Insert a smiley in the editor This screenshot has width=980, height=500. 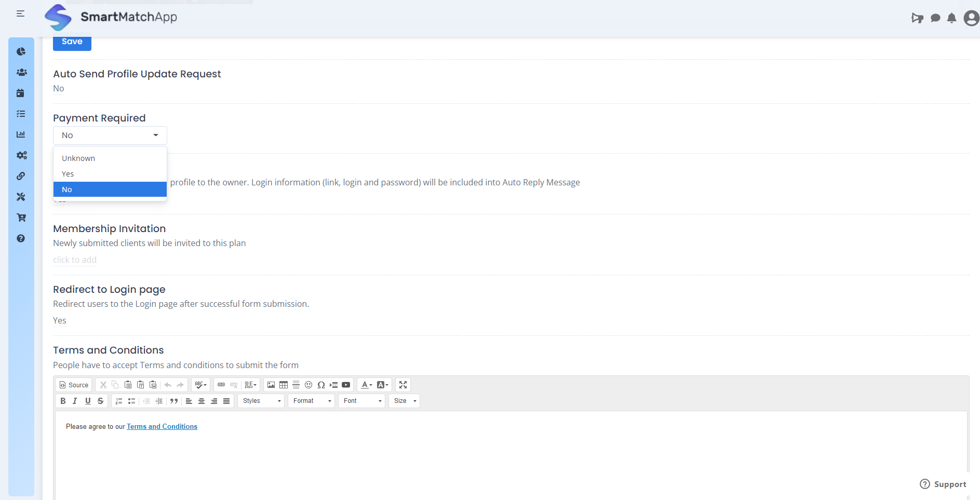point(308,385)
